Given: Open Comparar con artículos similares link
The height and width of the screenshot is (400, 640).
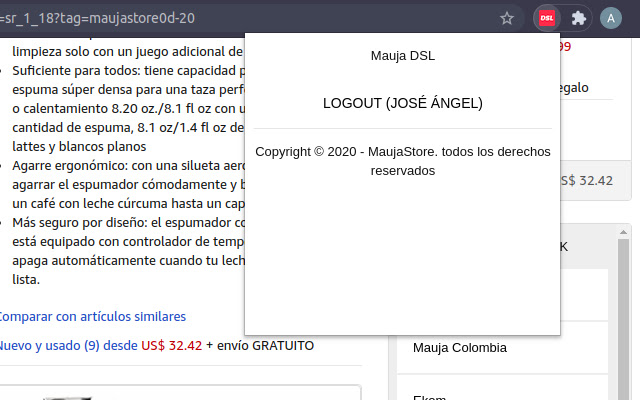Looking at the screenshot, I should pos(92,317).
